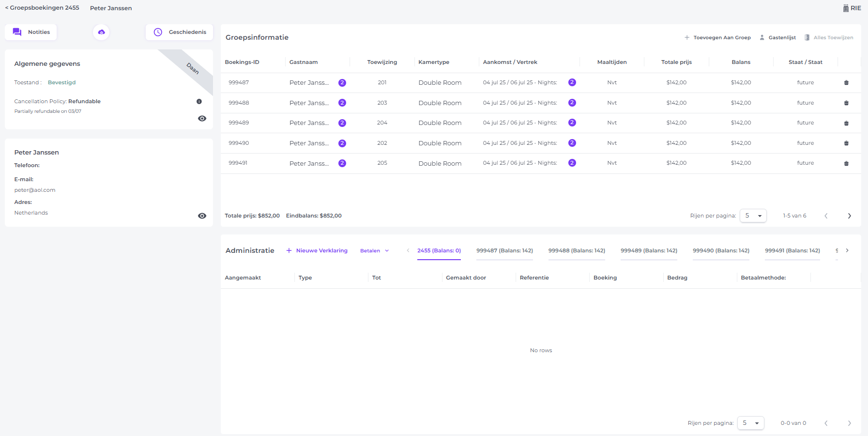Delete booking 999489 with trash icon
The height and width of the screenshot is (436, 868).
point(846,123)
